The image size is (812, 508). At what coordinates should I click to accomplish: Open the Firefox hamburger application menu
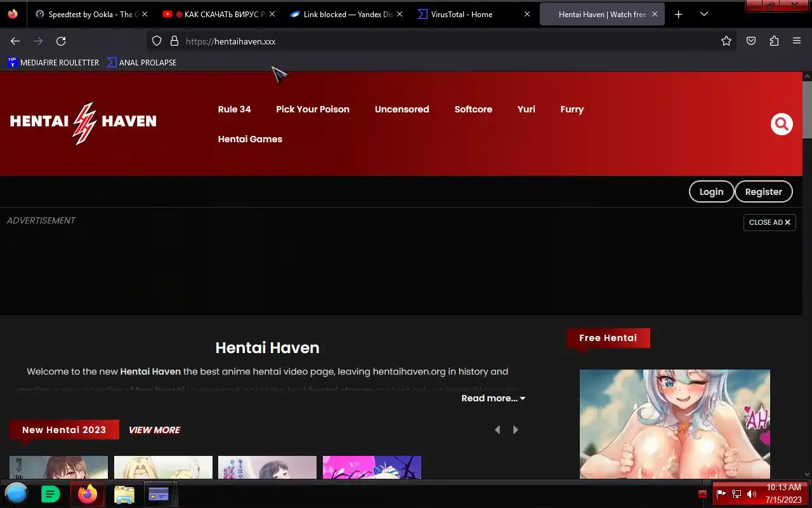pos(797,41)
